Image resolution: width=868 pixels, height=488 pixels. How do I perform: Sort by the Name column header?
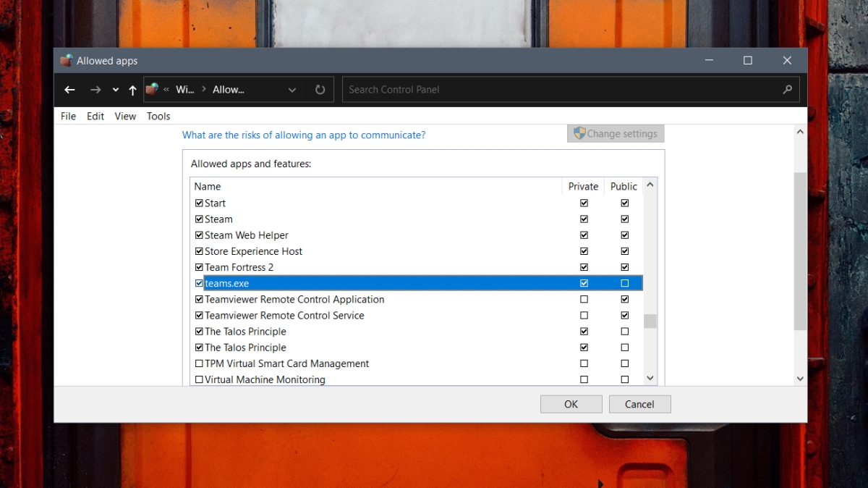[376, 186]
